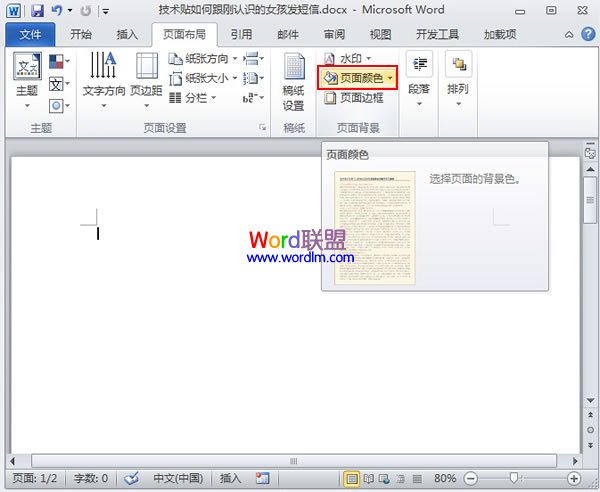The width and height of the screenshot is (600, 492).
Task: Open theme fonts dropdown
Action: pos(59,84)
